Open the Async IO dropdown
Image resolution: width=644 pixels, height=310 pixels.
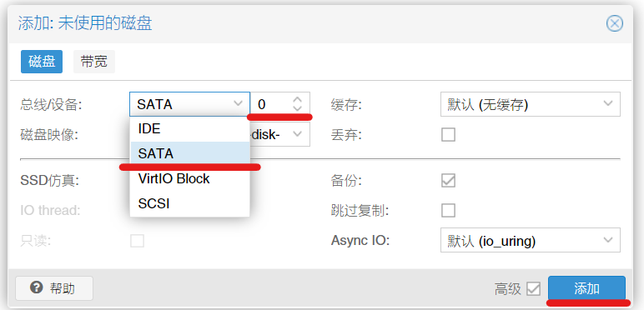tap(530, 240)
